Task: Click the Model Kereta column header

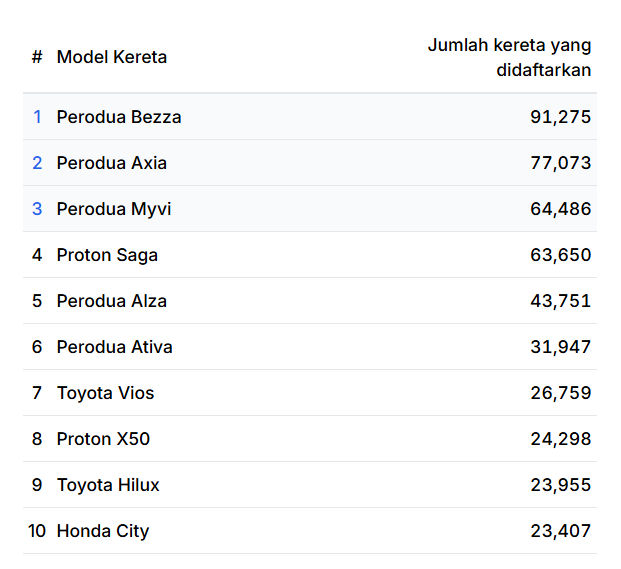Action: [x=112, y=57]
